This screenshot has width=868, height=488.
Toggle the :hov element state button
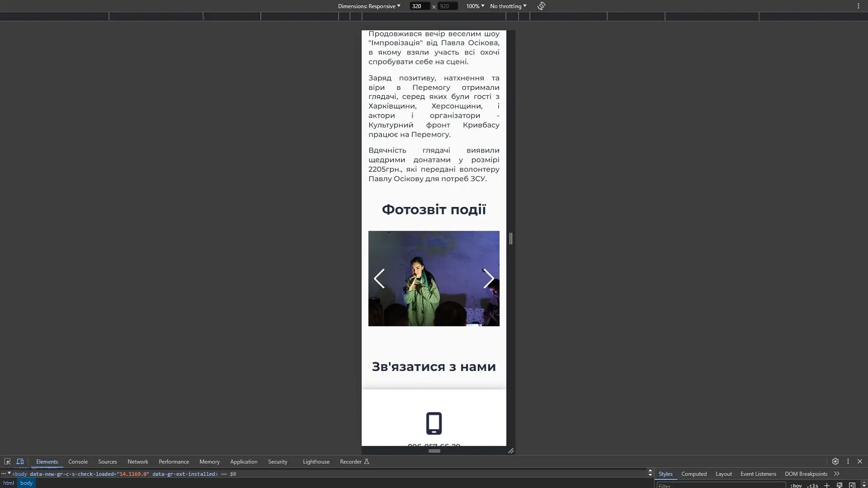coord(796,485)
